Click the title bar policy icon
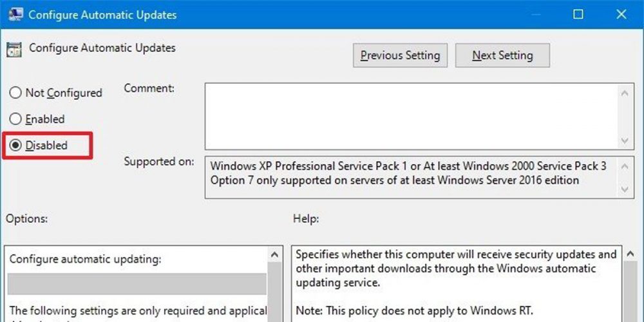Image resolution: width=644 pixels, height=322 pixels. pos(12,14)
